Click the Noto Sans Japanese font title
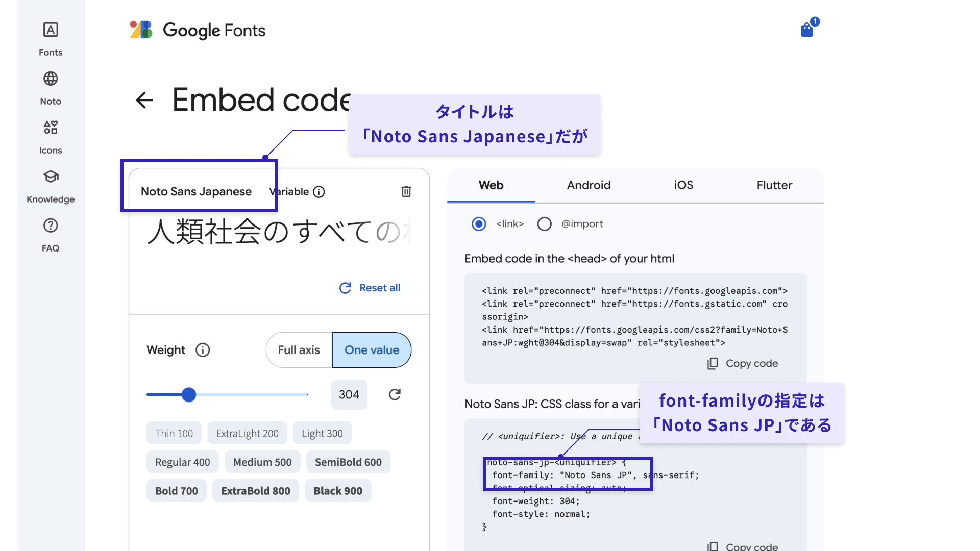 (196, 192)
